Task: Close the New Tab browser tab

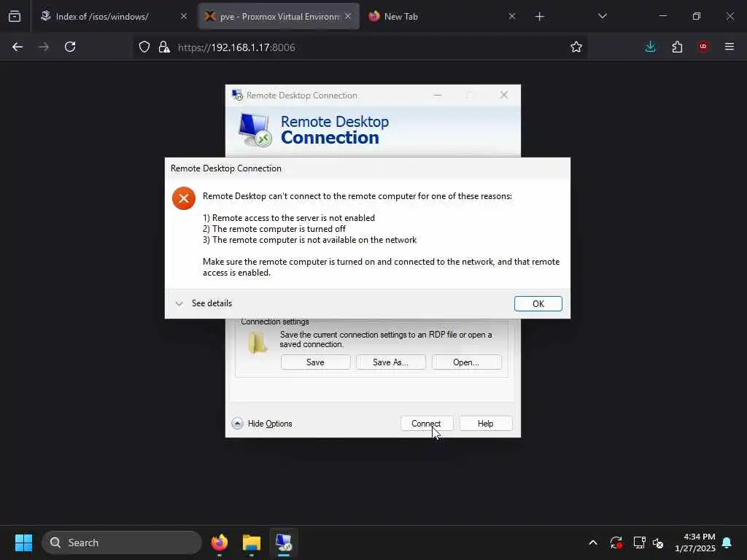Action: coord(511,16)
